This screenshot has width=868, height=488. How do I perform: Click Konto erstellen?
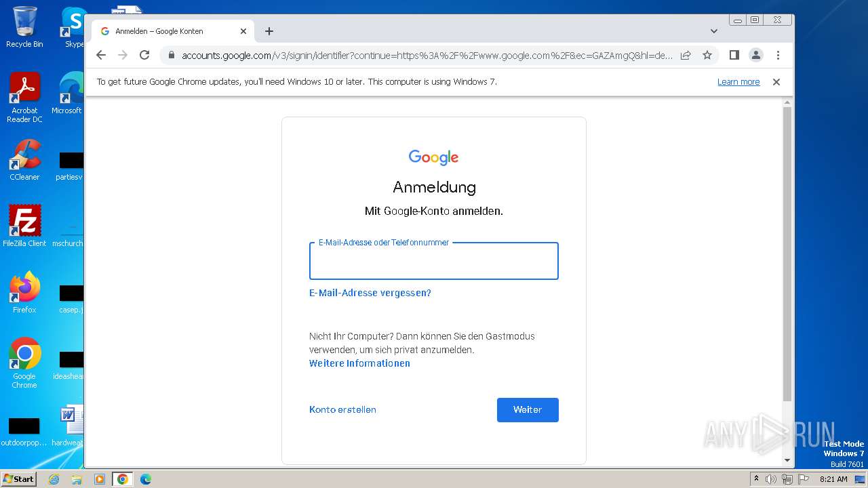(342, 409)
